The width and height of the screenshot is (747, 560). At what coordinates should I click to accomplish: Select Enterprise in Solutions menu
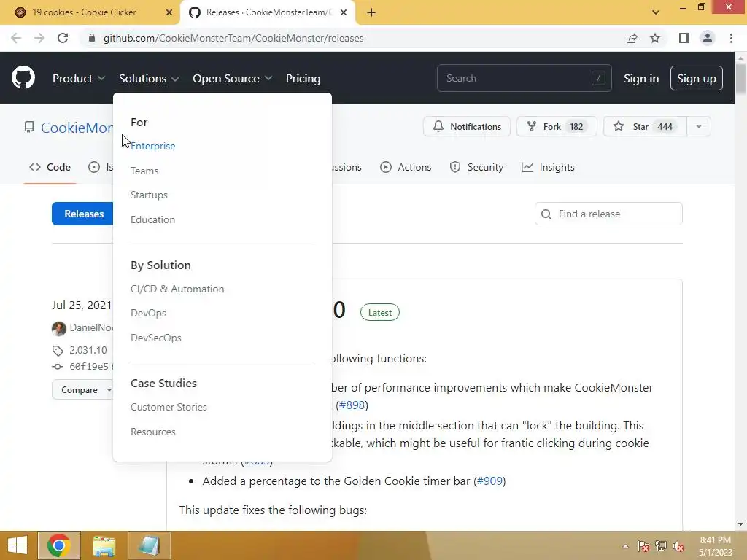coord(153,146)
